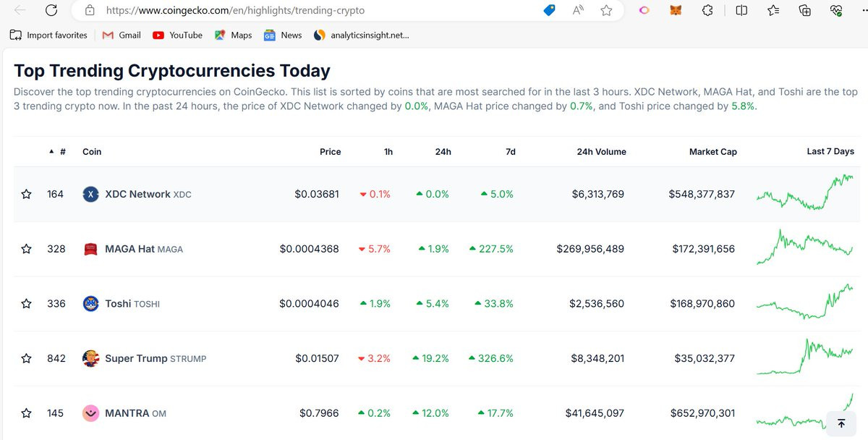Open browser extensions puzzle icon
Image resolution: width=868 pixels, height=440 pixels.
(x=708, y=10)
